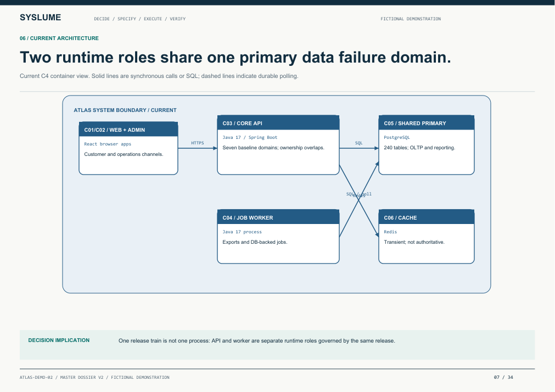The width and height of the screenshot is (555, 392).
Task: Click the 'ATLAS SYSTEM BOUNDARY / CURRENT' label
Action: click(x=125, y=110)
